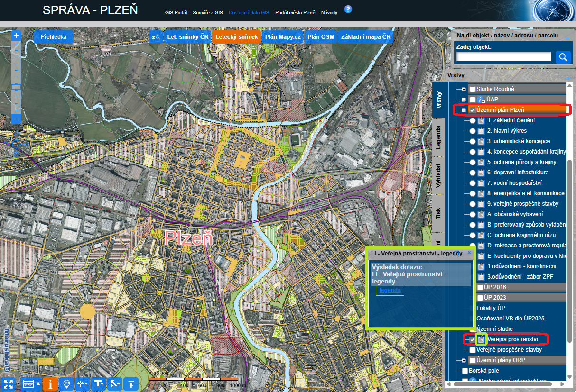Open Portál města Plzně link
Screen dimensions: 576x392
[x=295, y=13]
